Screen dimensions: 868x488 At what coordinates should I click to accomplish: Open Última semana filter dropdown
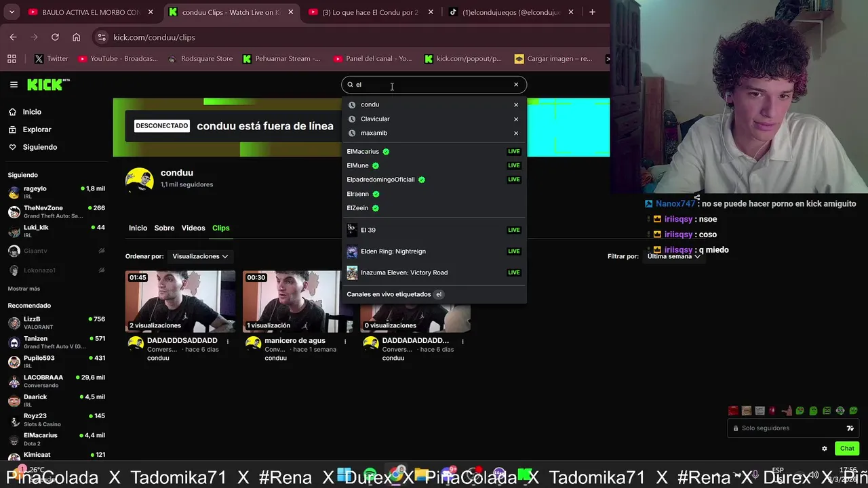tap(673, 257)
